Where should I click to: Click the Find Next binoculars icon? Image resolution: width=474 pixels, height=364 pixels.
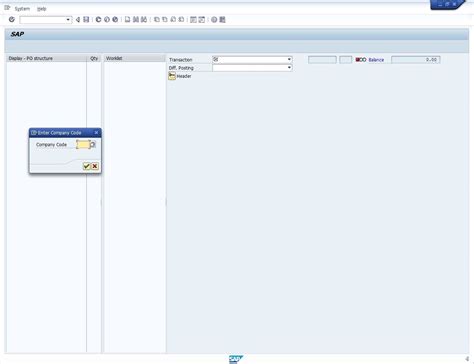[x=144, y=20]
